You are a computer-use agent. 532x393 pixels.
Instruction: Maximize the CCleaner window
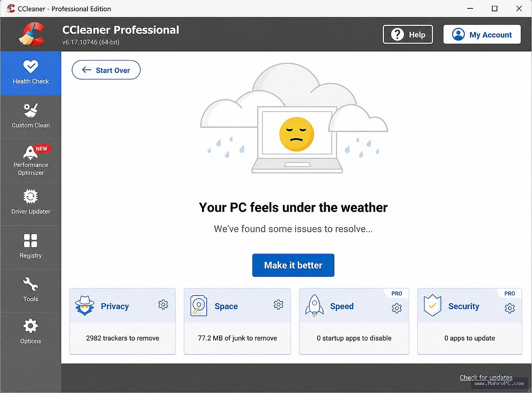pos(494,8)
